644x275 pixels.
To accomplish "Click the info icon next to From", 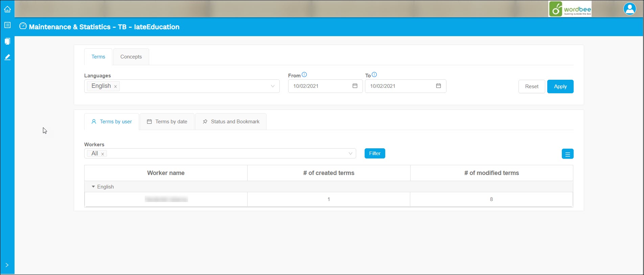I will click(x=304, y=75).
